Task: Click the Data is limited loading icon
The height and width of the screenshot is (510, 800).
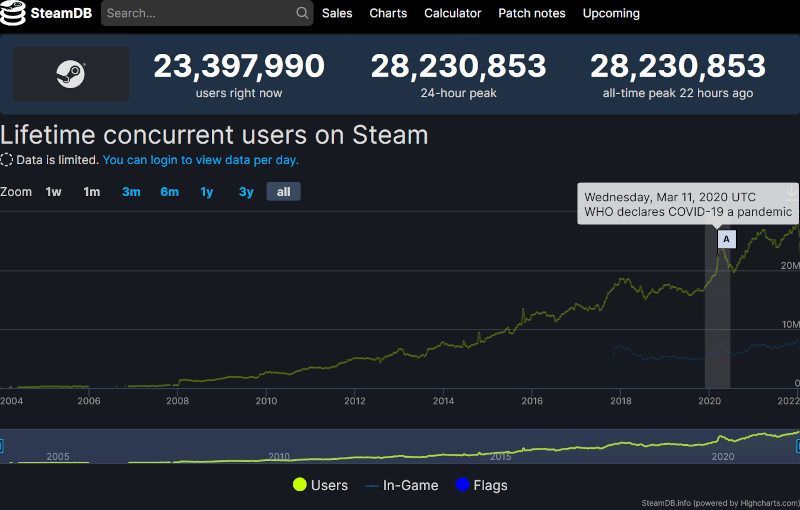Action: (x=7, y=160)
